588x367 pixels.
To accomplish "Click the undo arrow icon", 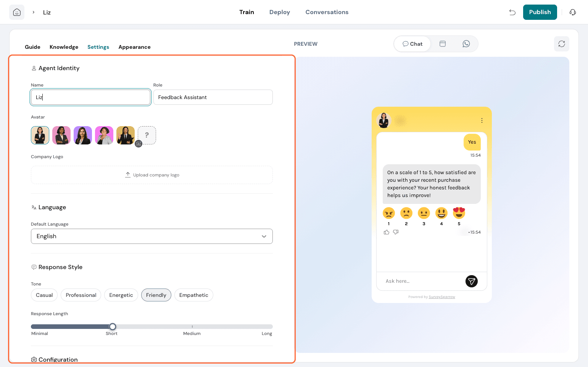I will [512, 12].
